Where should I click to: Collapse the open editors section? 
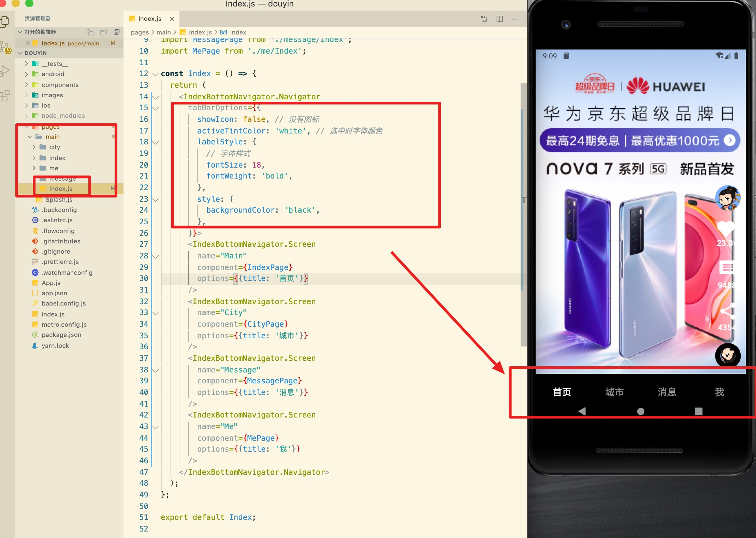tap(20, 32)
